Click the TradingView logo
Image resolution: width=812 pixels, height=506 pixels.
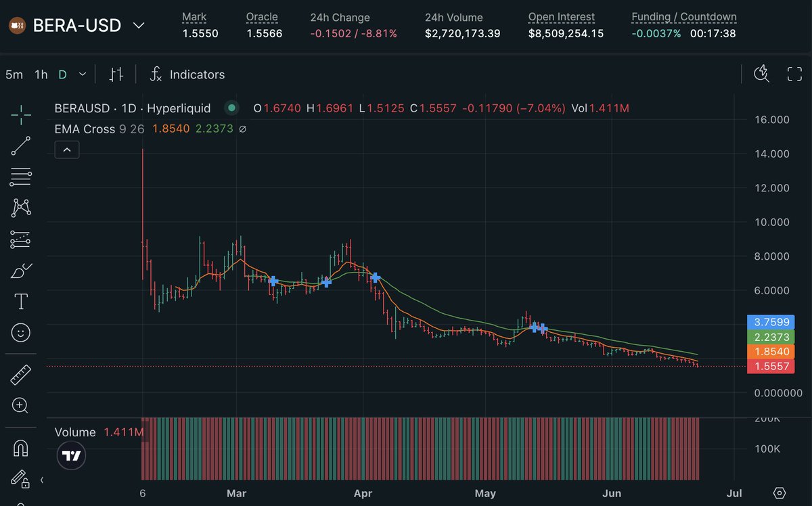pyautogui.click(x=70, y=456)
